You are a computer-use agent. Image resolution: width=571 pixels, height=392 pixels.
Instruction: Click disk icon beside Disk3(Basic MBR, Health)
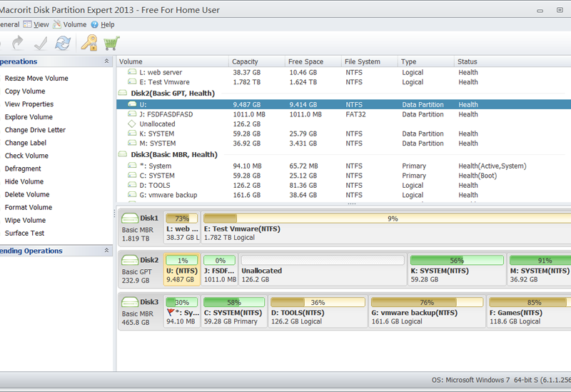pyautogui.click(x=123, y=154)
